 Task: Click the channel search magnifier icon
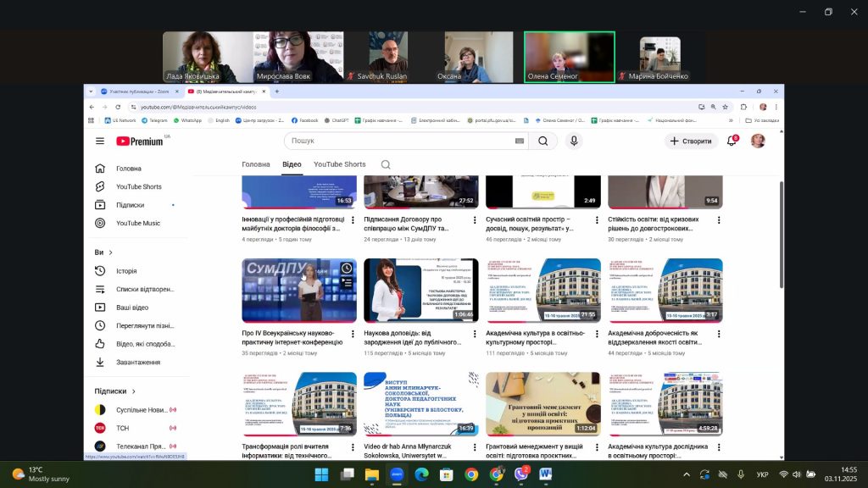pos(386,164)
